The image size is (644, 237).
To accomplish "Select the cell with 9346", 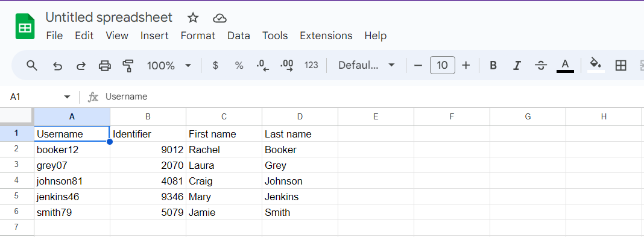I will point(148,197).
